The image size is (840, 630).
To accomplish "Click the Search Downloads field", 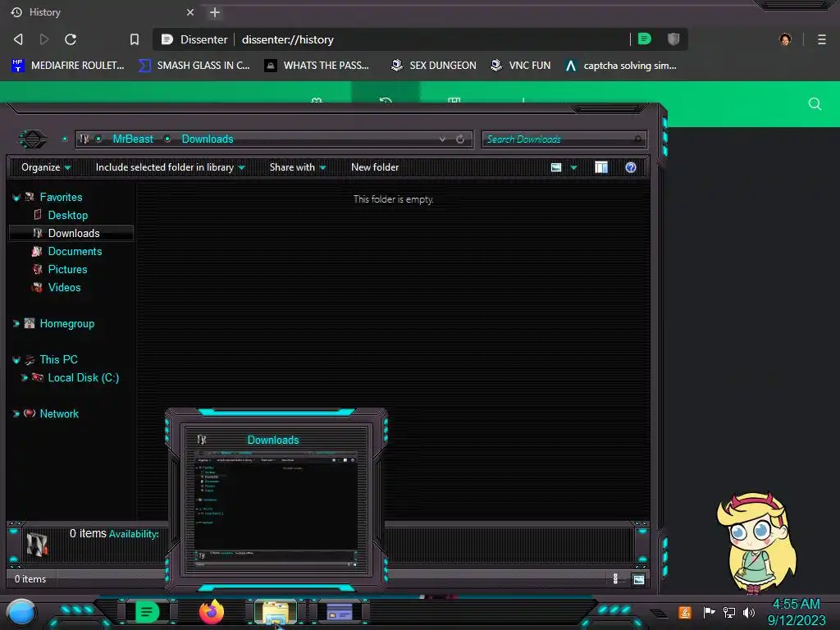I will click(x=564, y=139).
